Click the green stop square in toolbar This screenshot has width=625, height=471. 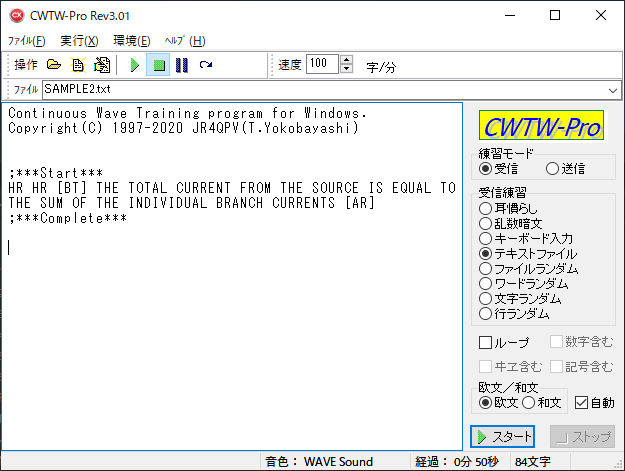coord(159,65)
